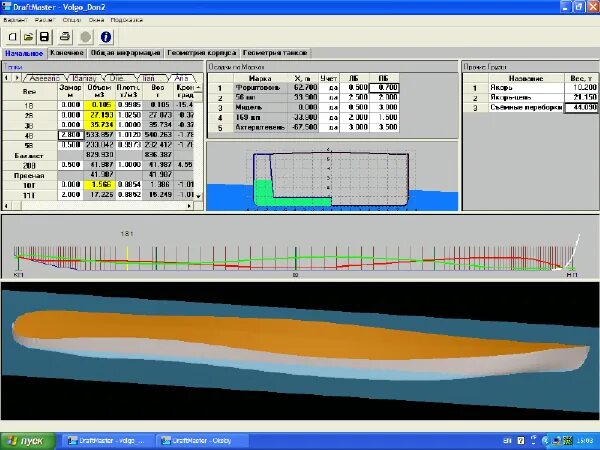
Task: Open the 'Подсказка' menu
Action: pyautogui.click(x=127, y=20)
